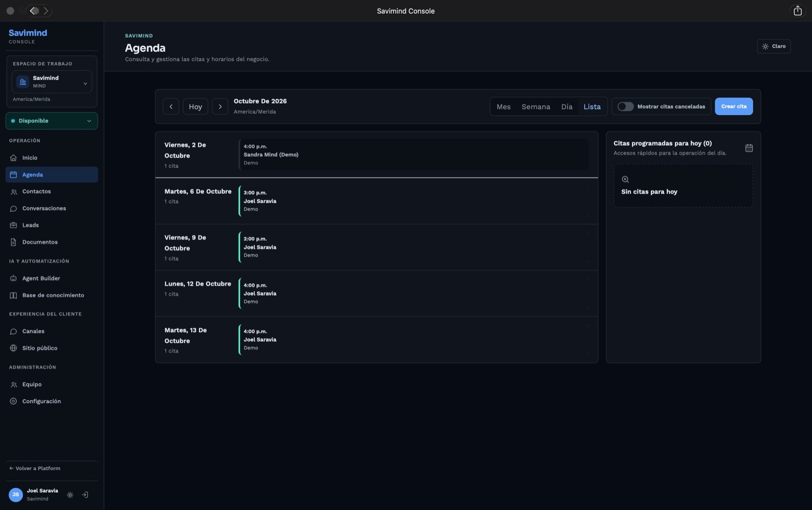Open Configuración settings
The height and width of the screenshot is (510, 812).
click(x=52, y=401)
